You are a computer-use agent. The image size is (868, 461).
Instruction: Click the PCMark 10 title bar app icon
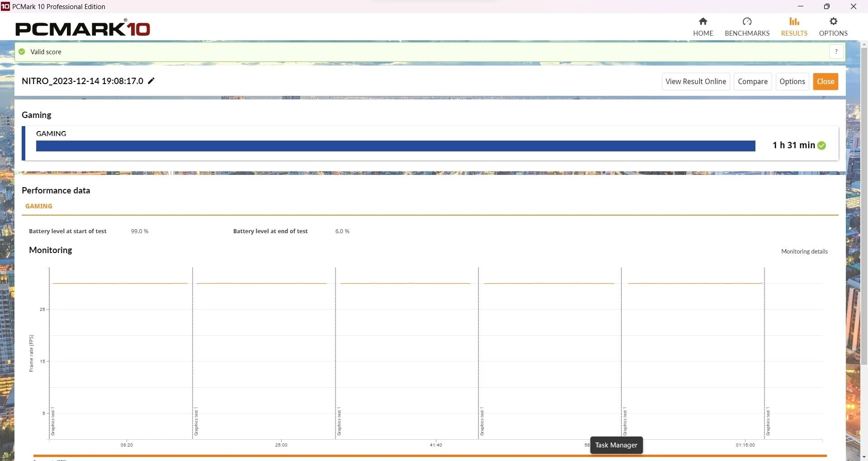5,6
